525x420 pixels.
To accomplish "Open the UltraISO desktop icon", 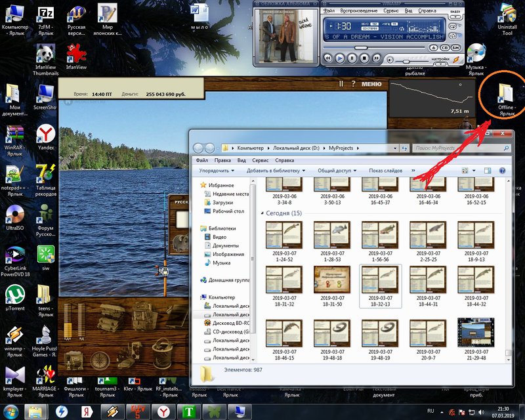I will (14, 218).
